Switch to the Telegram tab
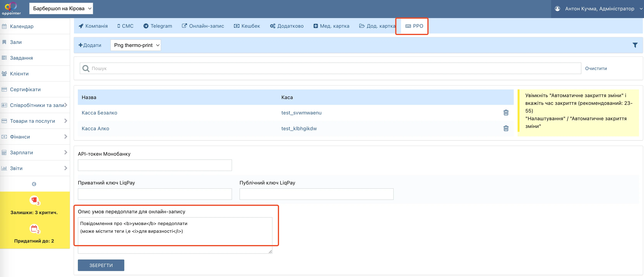This screenshot has height=277, width=644. point(158,26)
